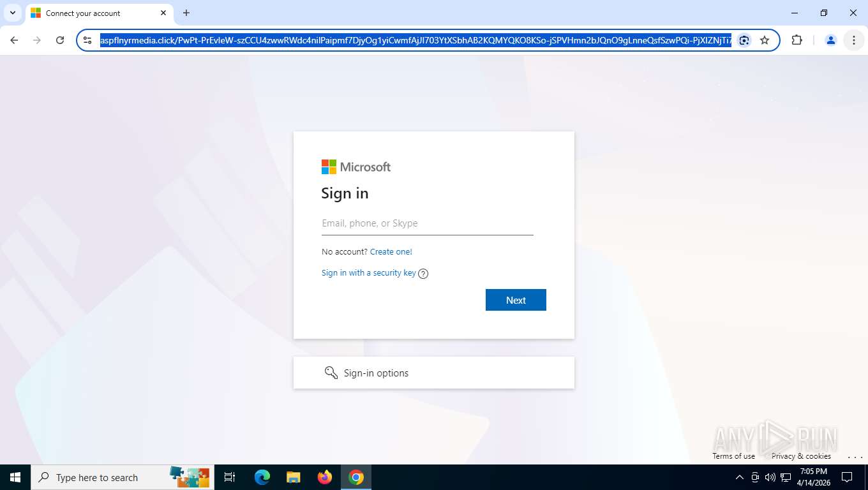868x490 pixels.
Task: Open File Explorer from the taskbar
Action: [293, 477]
